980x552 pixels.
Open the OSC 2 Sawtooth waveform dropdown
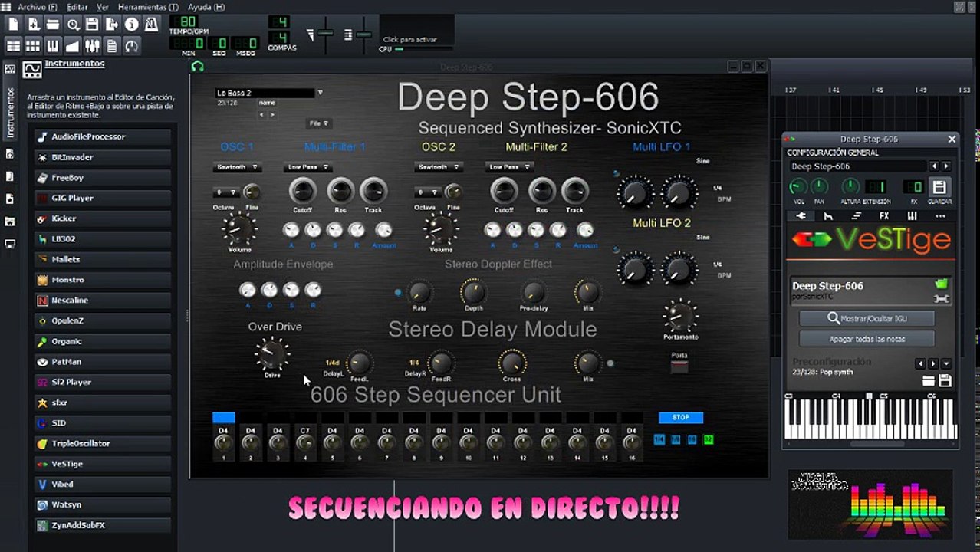(438, 167)
